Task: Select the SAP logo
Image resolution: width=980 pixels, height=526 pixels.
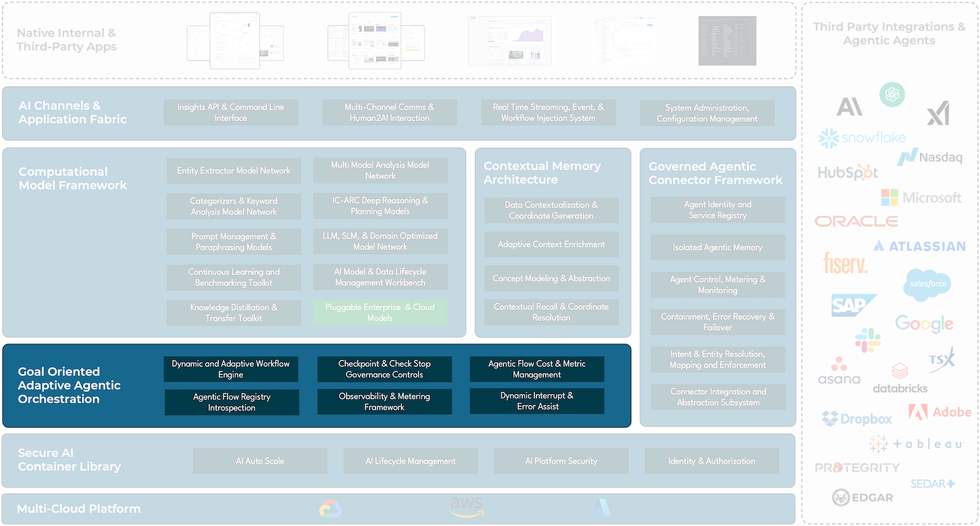Action: point(853,305)
